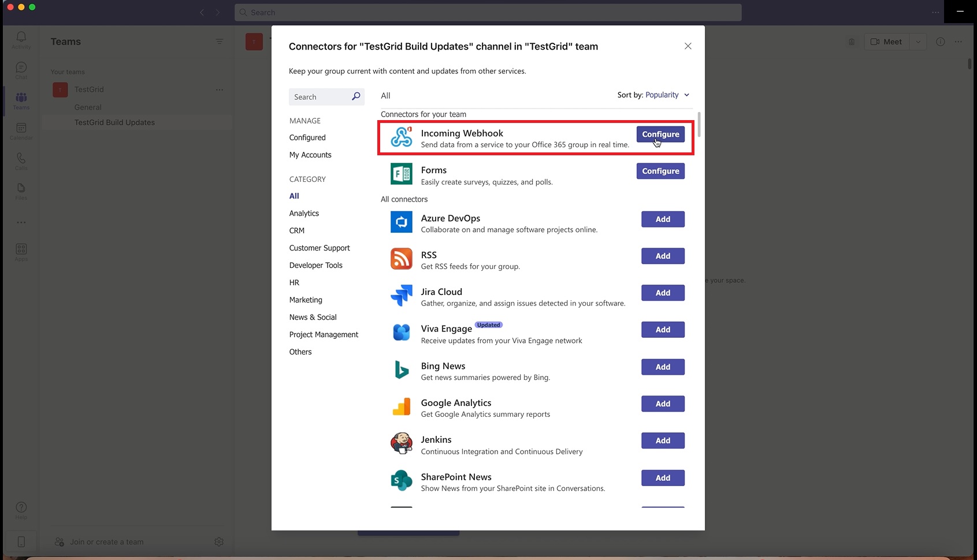Click the Jira Cloud connector icon
This screenshot has height=560, width=977.
coord(401,296)
